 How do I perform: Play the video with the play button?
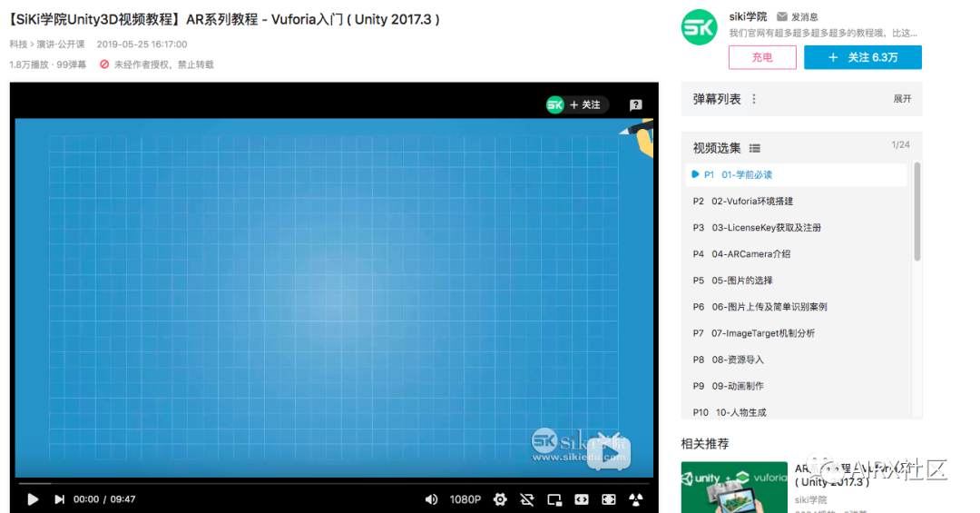(x=33, y=499)
